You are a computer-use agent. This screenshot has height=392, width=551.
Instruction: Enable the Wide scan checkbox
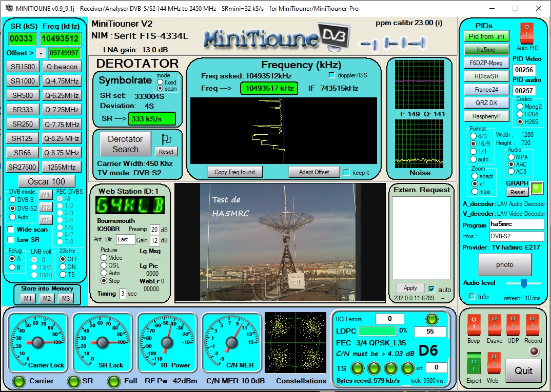11,230
